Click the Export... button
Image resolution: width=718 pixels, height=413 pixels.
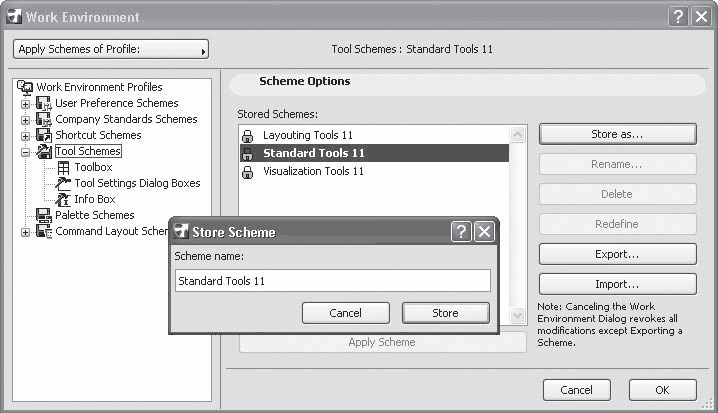tap(617, 254)
